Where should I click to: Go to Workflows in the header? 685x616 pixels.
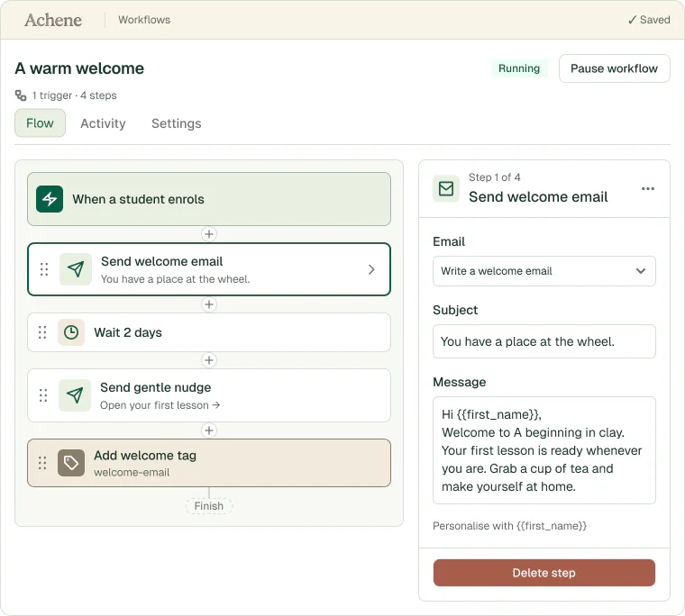click(144, 20)
